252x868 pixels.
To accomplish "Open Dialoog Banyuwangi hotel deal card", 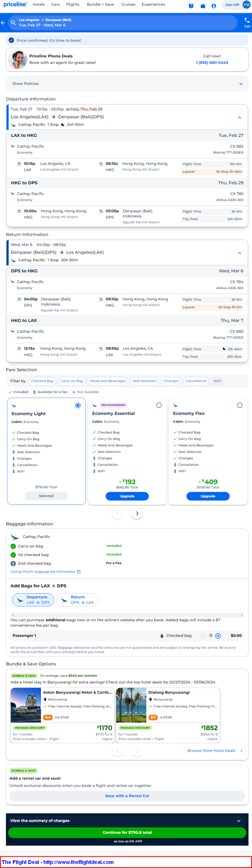I will click(x=168, y=715).
